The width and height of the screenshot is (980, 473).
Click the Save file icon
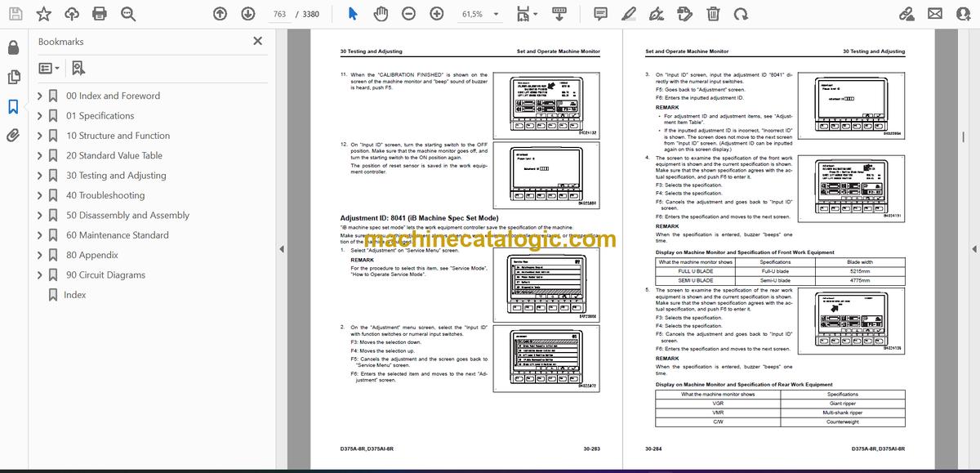(16, 14)
